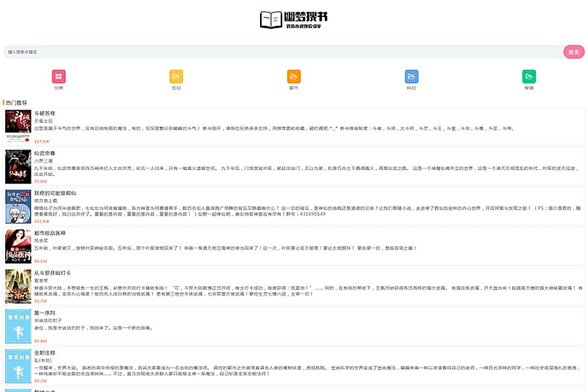This screenshot has height=392, width=588.
Task: Click author name 天蚕土豆
Action: [x=44, y=121]
